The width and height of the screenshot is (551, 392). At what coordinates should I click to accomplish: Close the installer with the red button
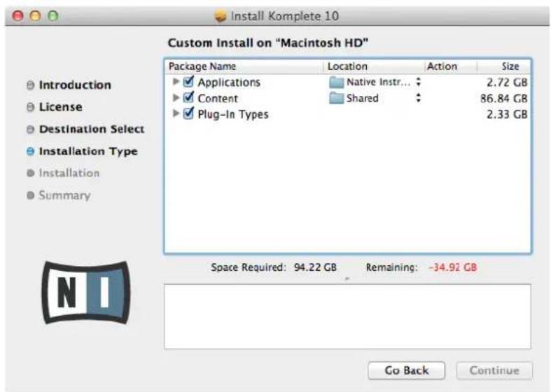click(18, 16)
